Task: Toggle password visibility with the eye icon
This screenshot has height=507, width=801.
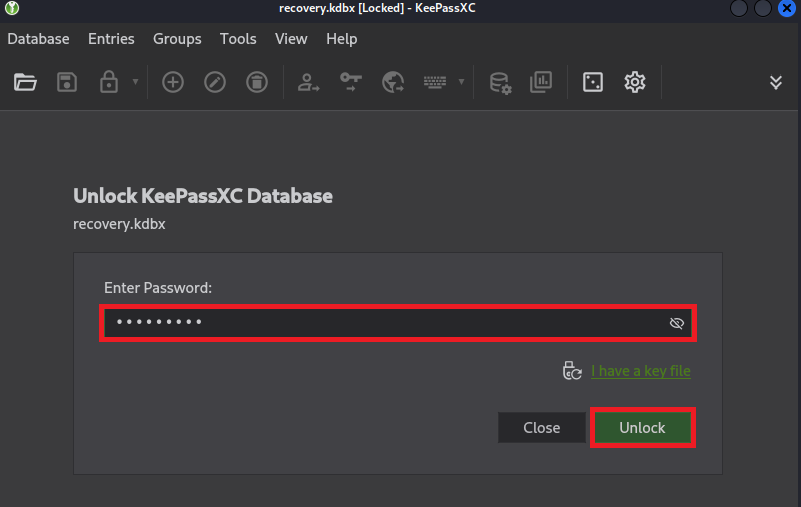Action: pyautogui.click(x=677, y=323)
